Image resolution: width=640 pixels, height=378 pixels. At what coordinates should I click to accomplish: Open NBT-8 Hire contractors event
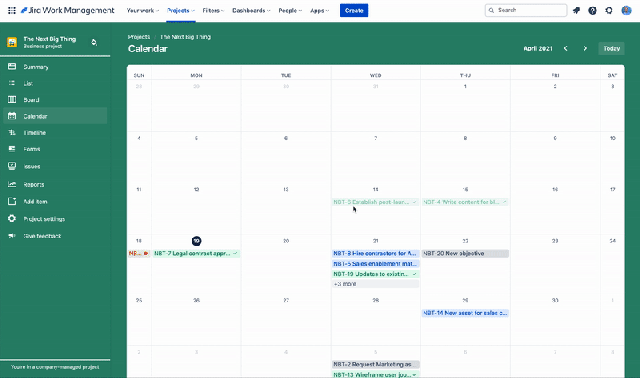[376, 253]
